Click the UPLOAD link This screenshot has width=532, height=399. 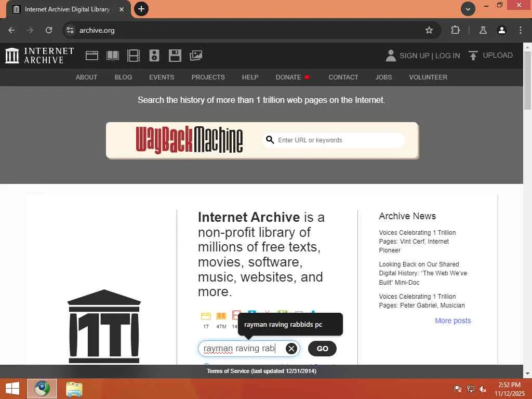[x=497, y=55]
